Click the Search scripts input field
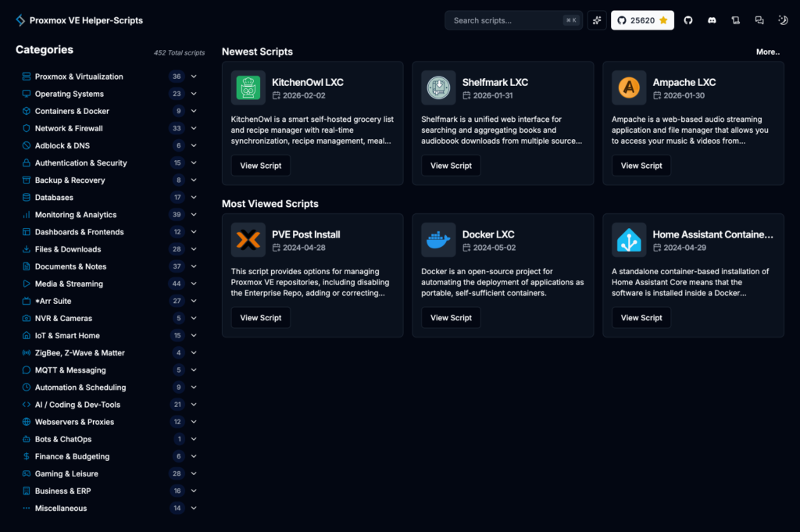The width and height of the screenshot is (800, 532). (506, 20)
